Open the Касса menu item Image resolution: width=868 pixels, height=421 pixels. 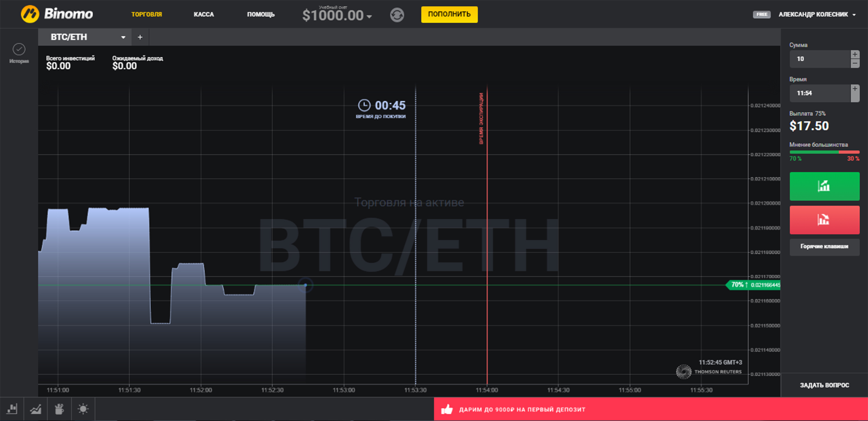(204, 15)
